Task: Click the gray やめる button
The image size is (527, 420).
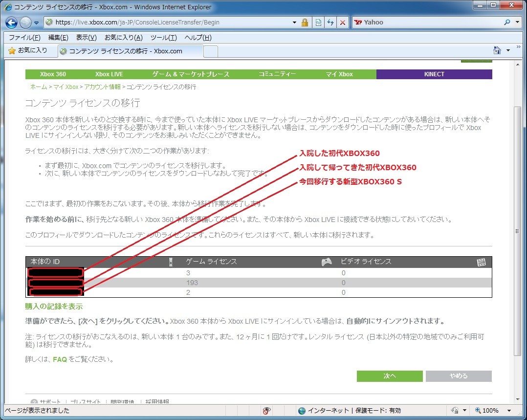Action: (459, 376)
